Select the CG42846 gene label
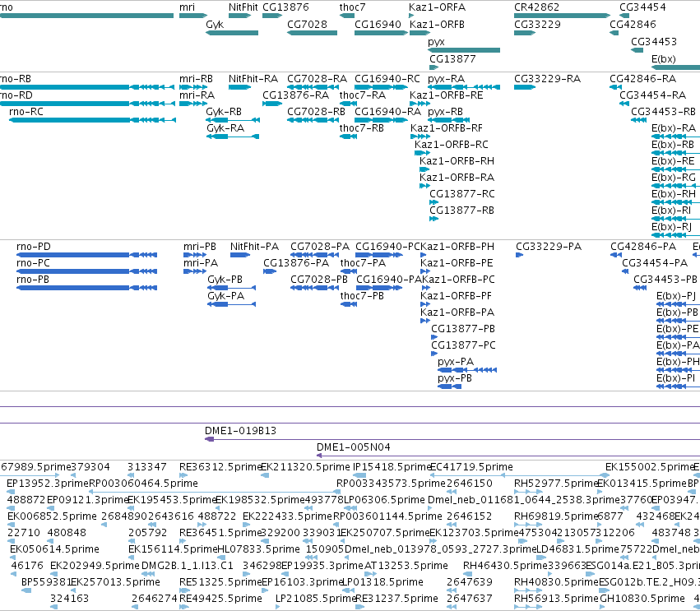 click(x=633, y=24)
